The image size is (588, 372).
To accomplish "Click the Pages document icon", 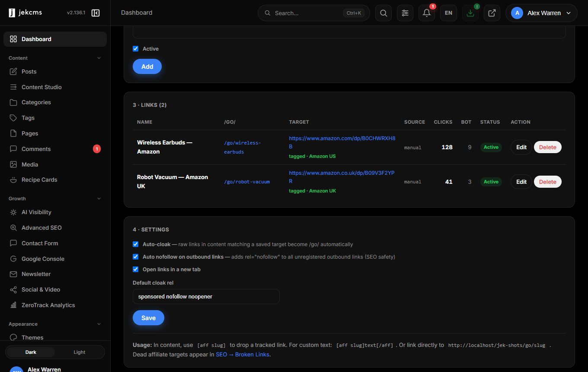I will tap(13, 133).
